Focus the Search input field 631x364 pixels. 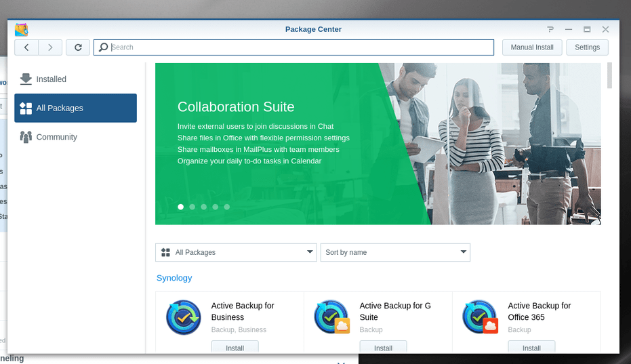(293, 47)
